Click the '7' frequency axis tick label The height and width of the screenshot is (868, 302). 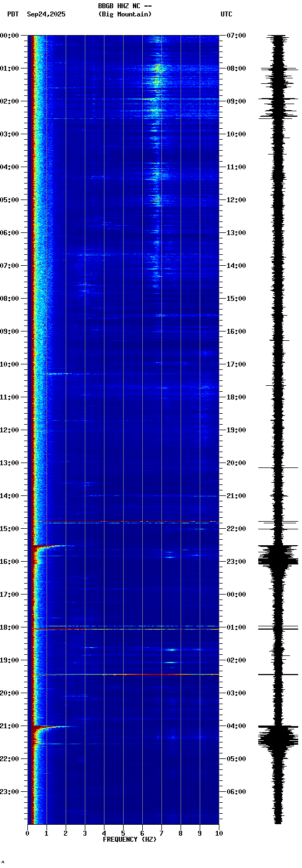(x=161, y=833)
